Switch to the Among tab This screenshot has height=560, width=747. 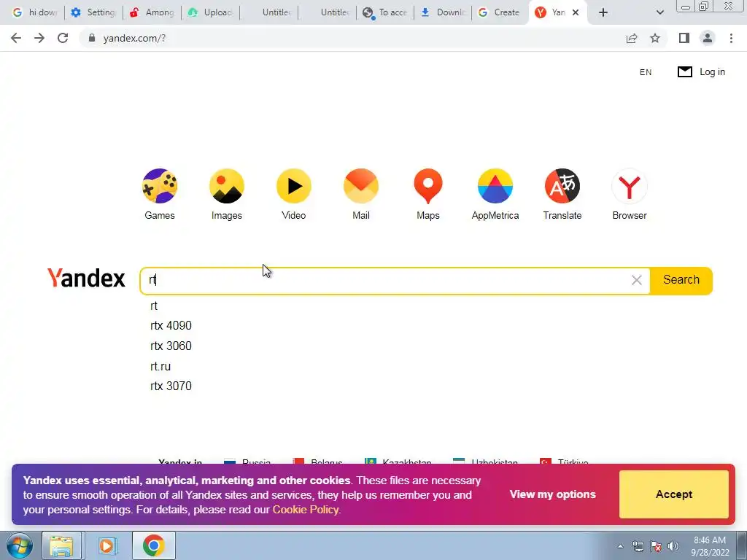(152, 12)
